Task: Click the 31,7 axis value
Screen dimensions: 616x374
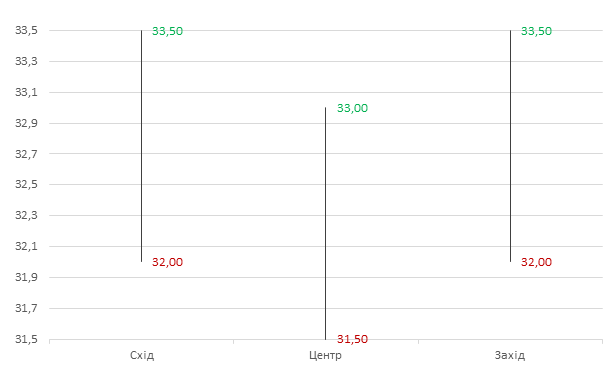Action: [x=26, y=308]
